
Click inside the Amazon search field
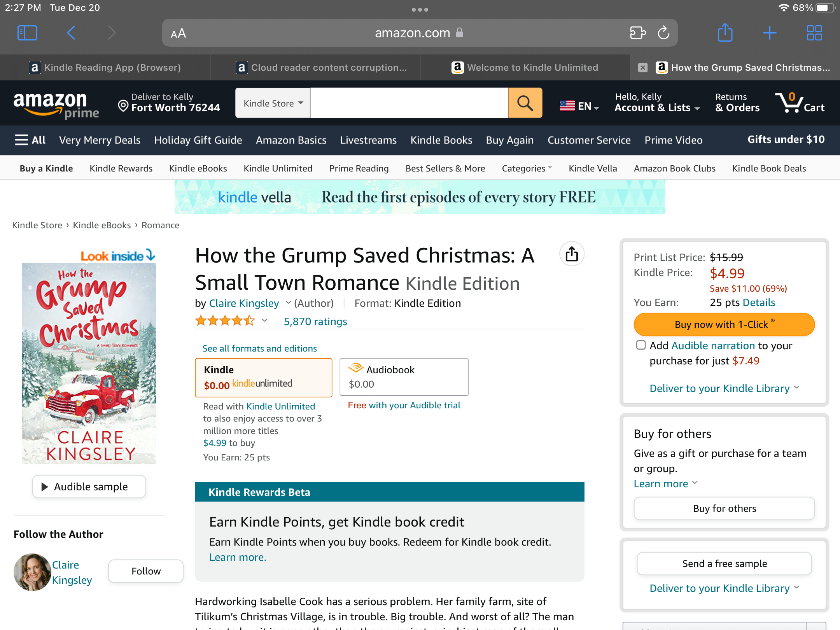click(408, 103)
